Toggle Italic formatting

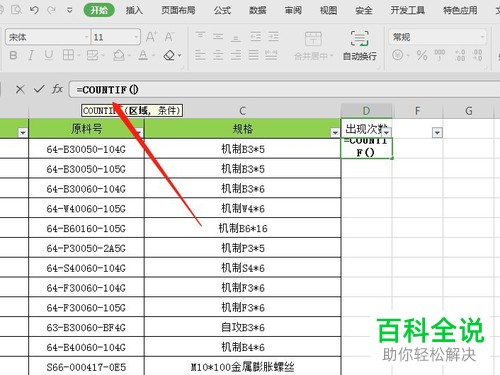click(31, 55)
